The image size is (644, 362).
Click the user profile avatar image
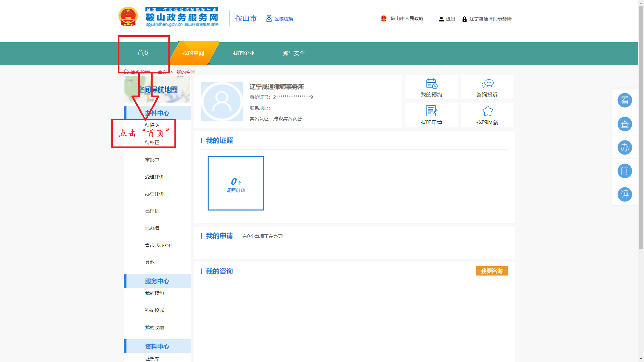tap(222, 101)
